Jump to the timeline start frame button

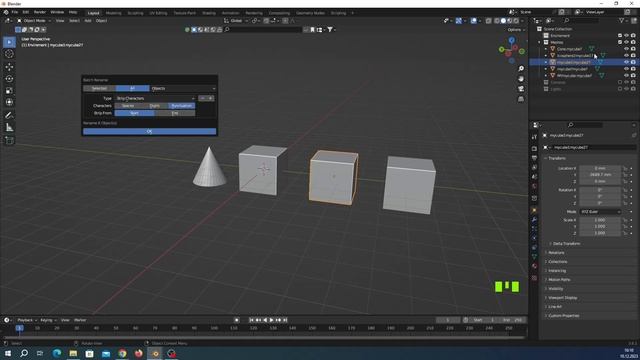point(251,320)
